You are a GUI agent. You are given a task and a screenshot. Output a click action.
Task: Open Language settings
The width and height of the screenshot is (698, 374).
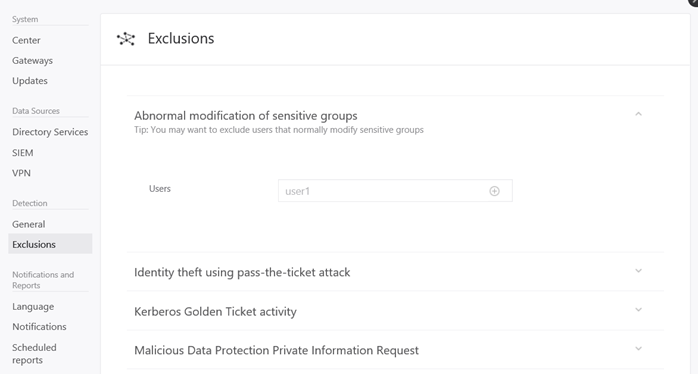pyautogui.click(x=33, y=306)
